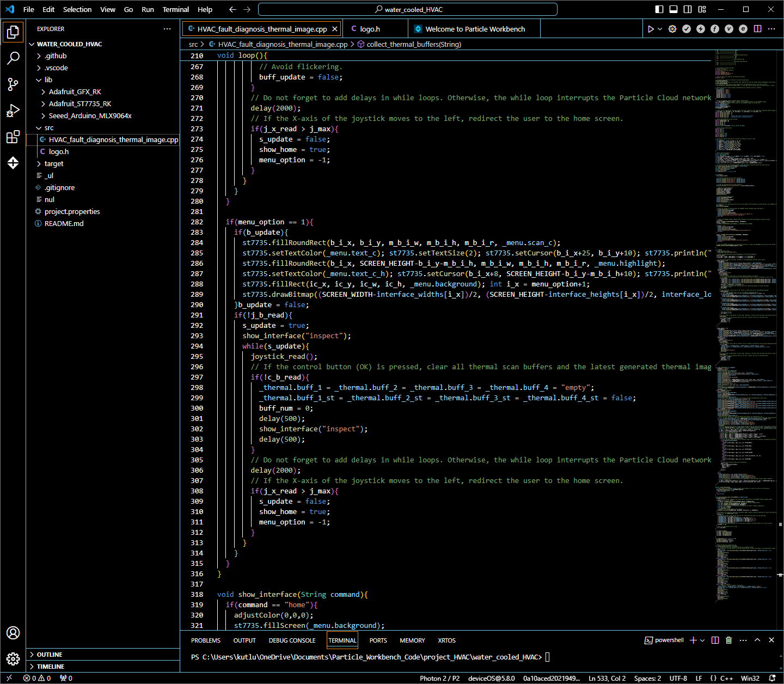Open the run button dropdown arrow

pyautogui.click(x=660, y=29)
